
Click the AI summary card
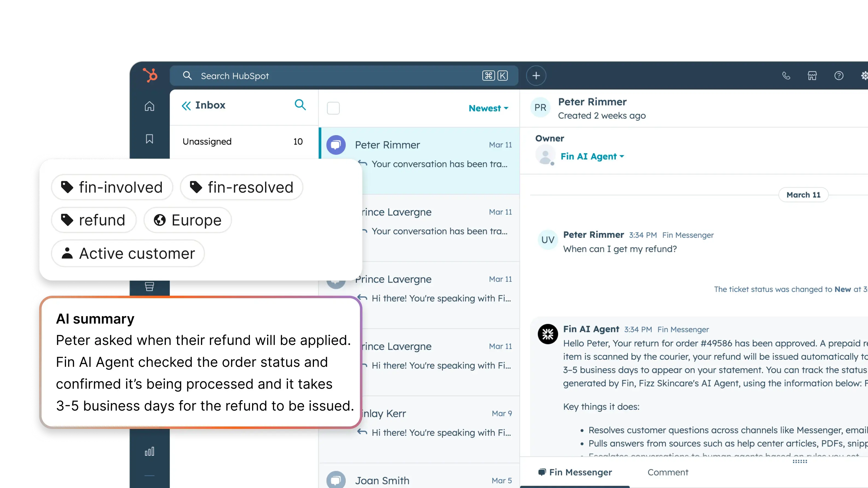tap(201, 362)
